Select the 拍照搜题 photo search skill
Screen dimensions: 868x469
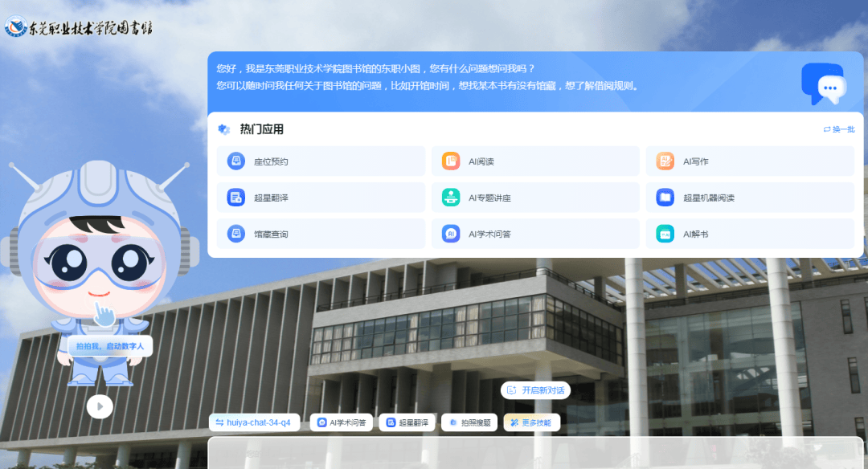coord(469,422)
